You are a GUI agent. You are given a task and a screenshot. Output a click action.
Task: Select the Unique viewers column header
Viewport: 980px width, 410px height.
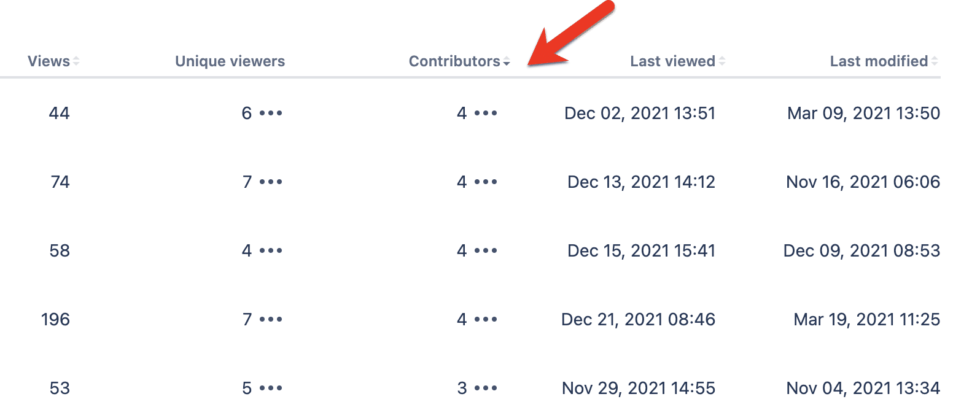coord(230,61)
